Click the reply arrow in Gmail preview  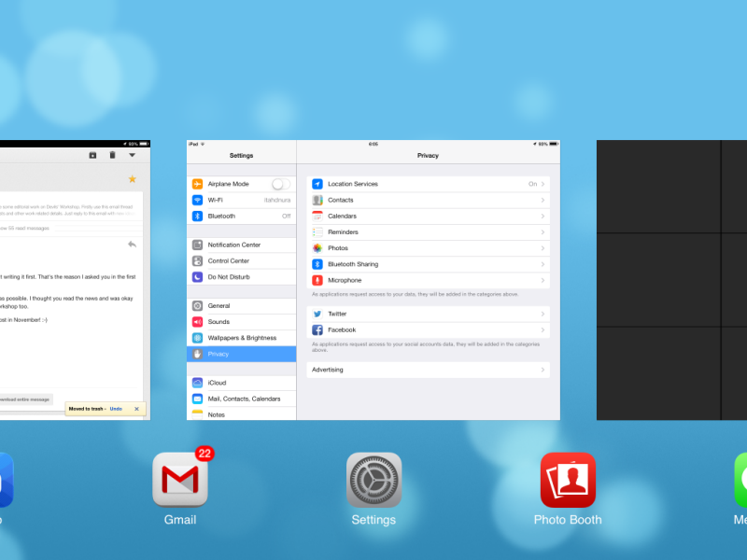[132, 245]
